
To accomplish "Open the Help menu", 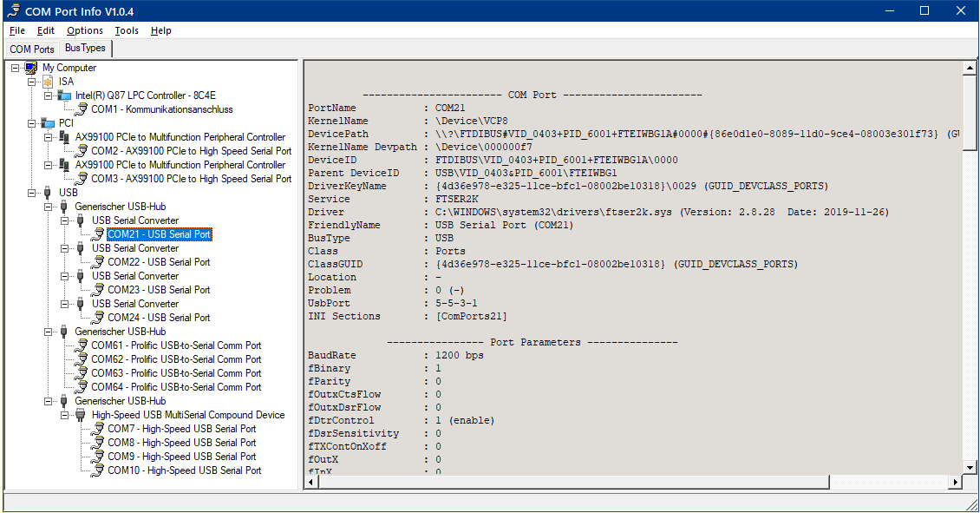I will click(x=160, y=30).
